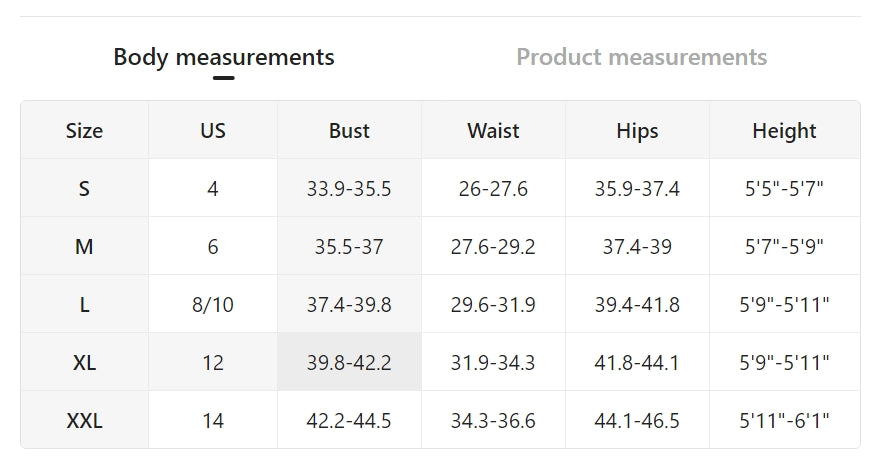Screen dimensions: 871x457
Task: Click the highlighted 39.8-42.2 bust cell
Action: click(x=349, y=363)
